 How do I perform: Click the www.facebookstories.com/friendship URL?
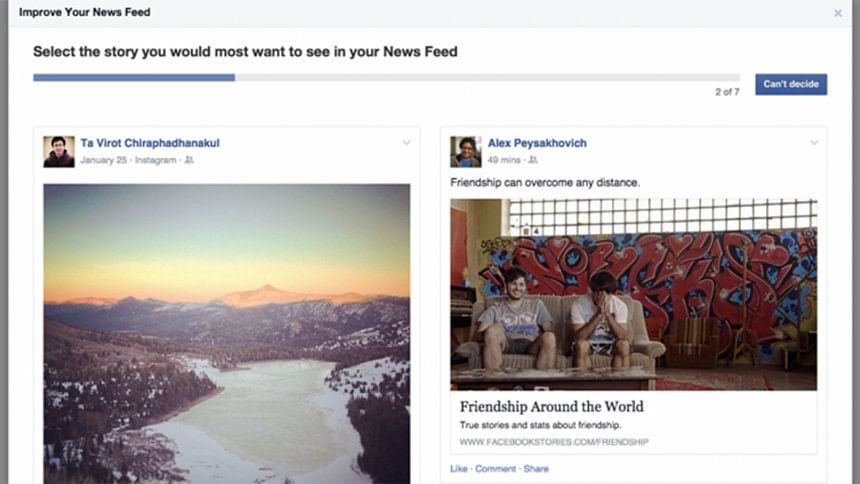click(x=554, y=442)
